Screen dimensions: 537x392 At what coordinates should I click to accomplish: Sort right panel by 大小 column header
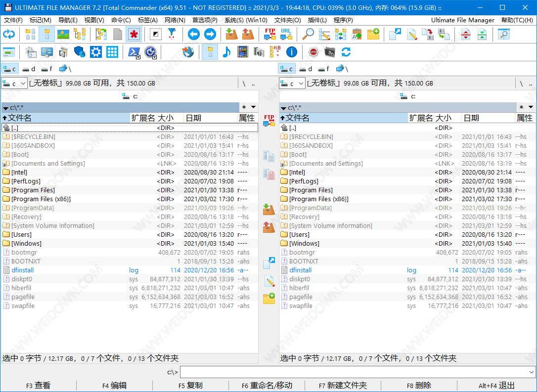448,118
